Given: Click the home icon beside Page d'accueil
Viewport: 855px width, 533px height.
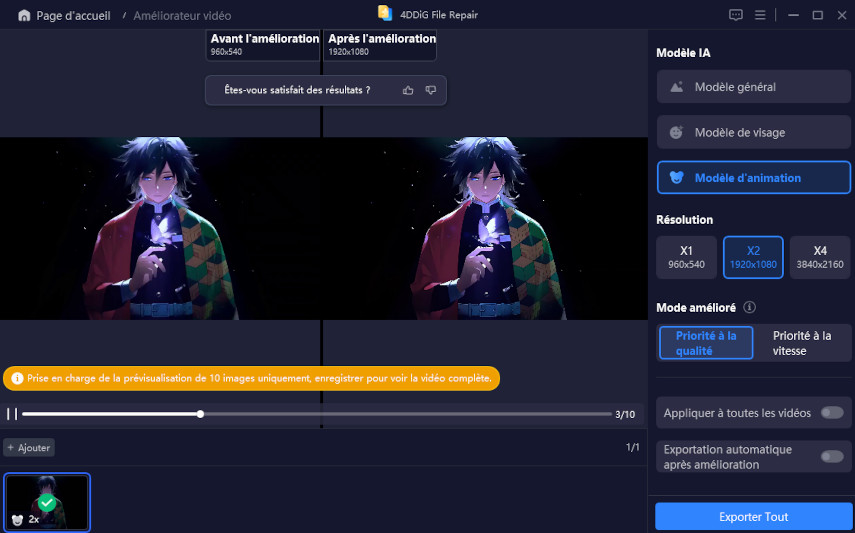Looking at the screenshot, I should point(24,16).
